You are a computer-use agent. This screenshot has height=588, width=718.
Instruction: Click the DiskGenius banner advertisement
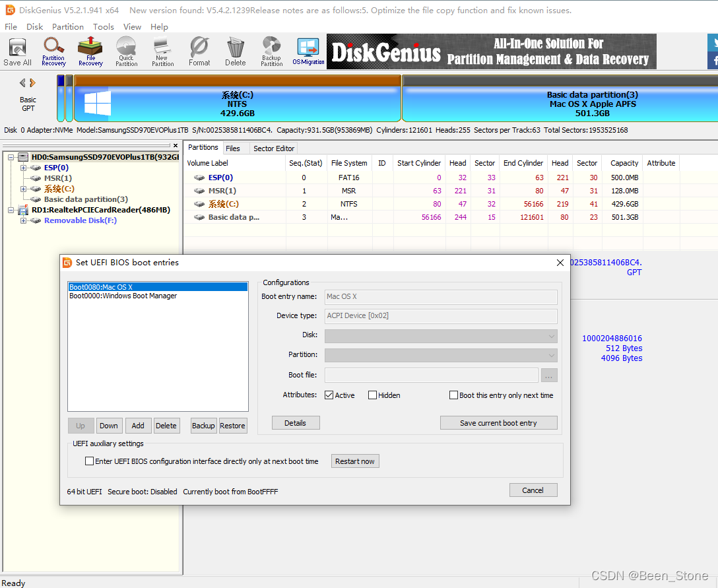click(x=492, y=51)
